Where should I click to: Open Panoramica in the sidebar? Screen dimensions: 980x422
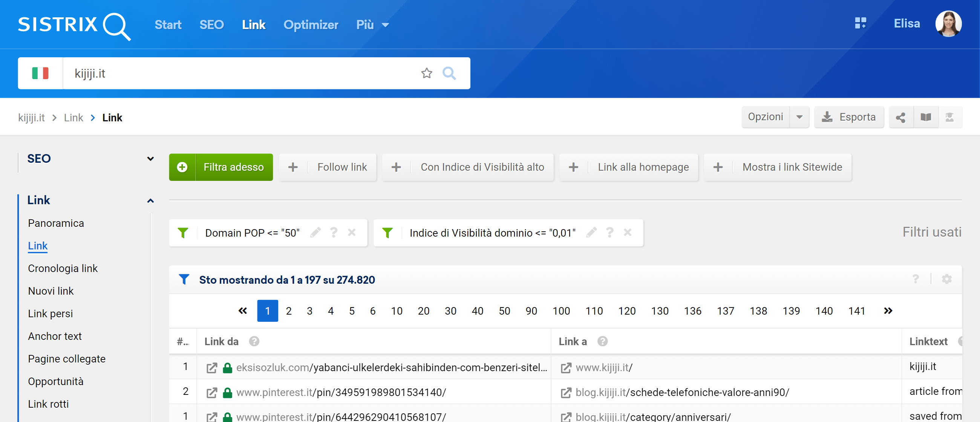click(56, 223)
